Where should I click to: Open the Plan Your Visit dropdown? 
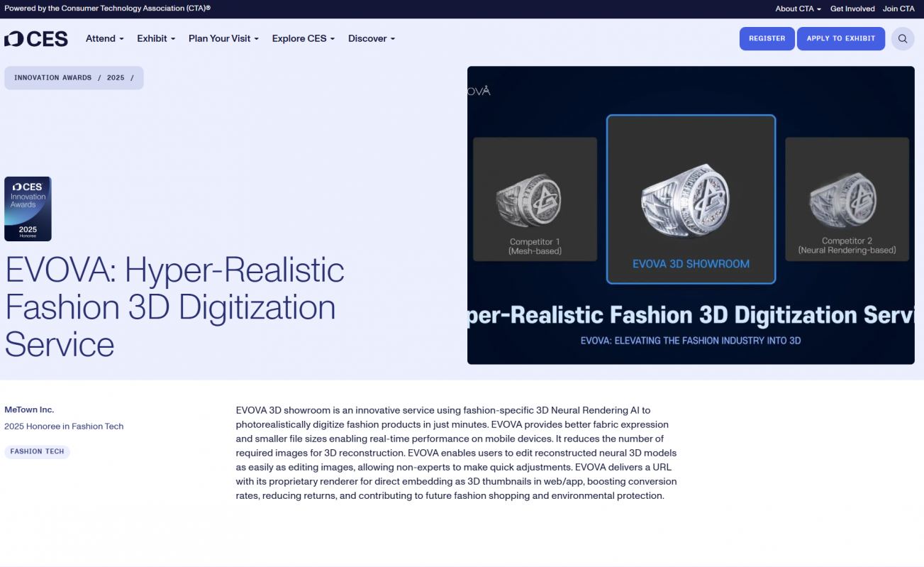223,38
